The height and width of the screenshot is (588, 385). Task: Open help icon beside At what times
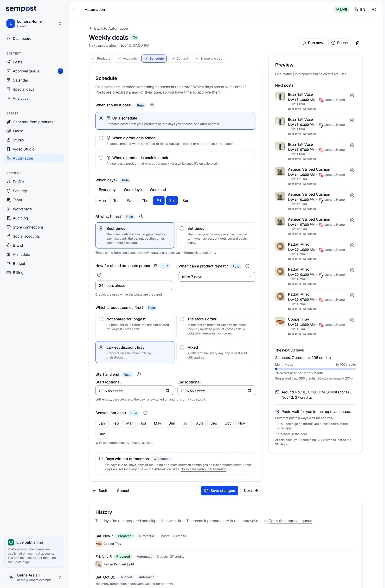pyautogui.click(x=141, y=217)
